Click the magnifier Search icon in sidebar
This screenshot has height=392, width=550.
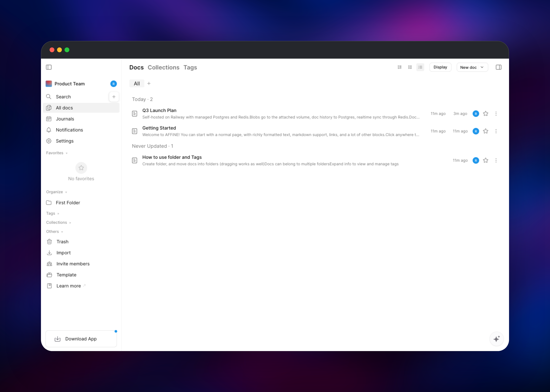[49, 97]
